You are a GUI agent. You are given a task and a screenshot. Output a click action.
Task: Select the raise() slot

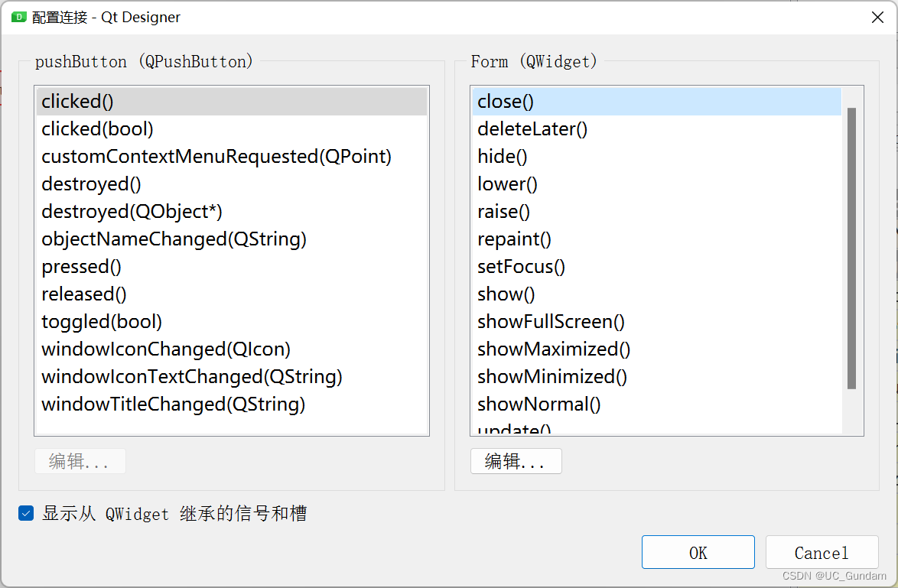point(657,211)
